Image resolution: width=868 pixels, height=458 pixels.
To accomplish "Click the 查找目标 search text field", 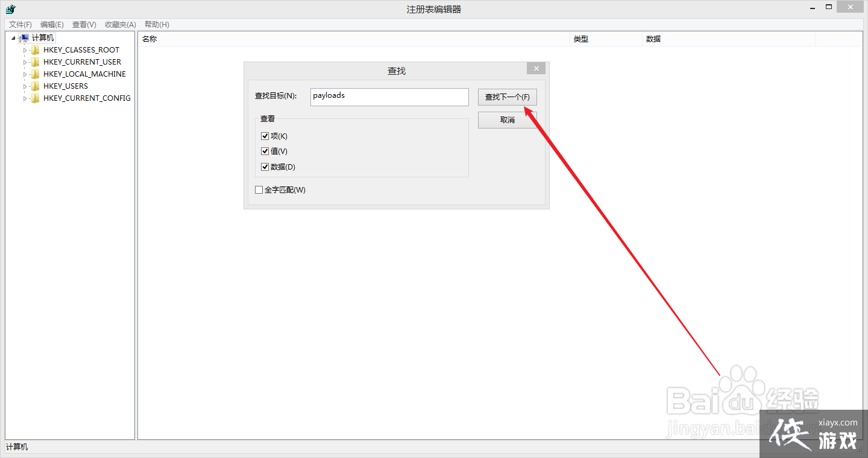I will [389, 97].
